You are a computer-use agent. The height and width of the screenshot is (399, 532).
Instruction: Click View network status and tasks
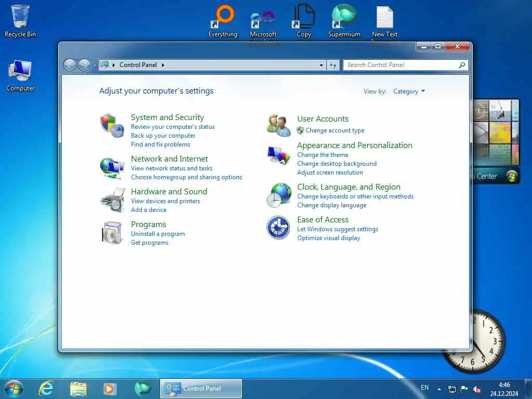(171, 168)
